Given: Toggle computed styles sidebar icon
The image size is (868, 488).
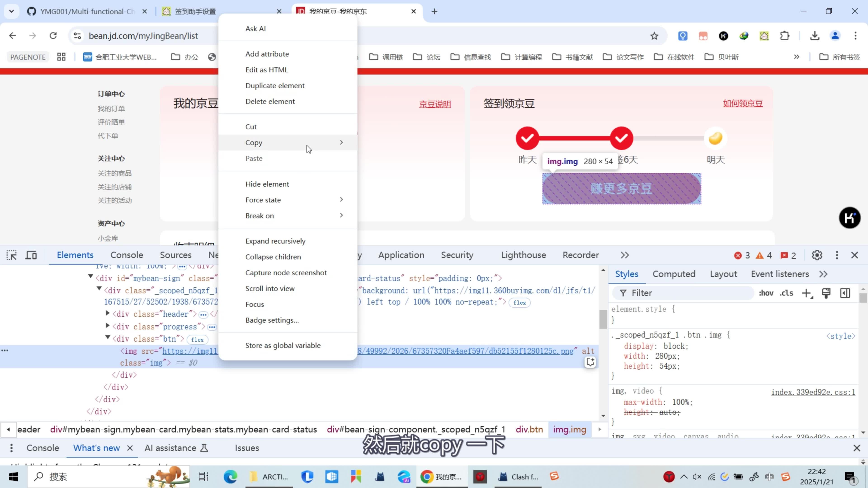Looking at the screenshot, I should 845,293.
